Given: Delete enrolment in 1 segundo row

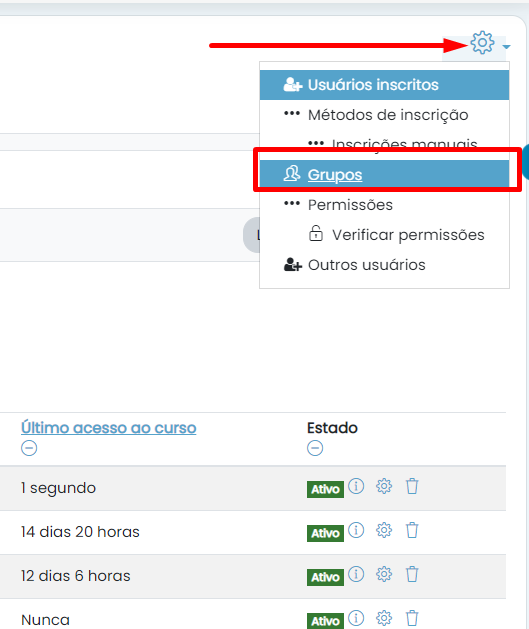Looking at the screenshot, I should [x=412, y=486].
